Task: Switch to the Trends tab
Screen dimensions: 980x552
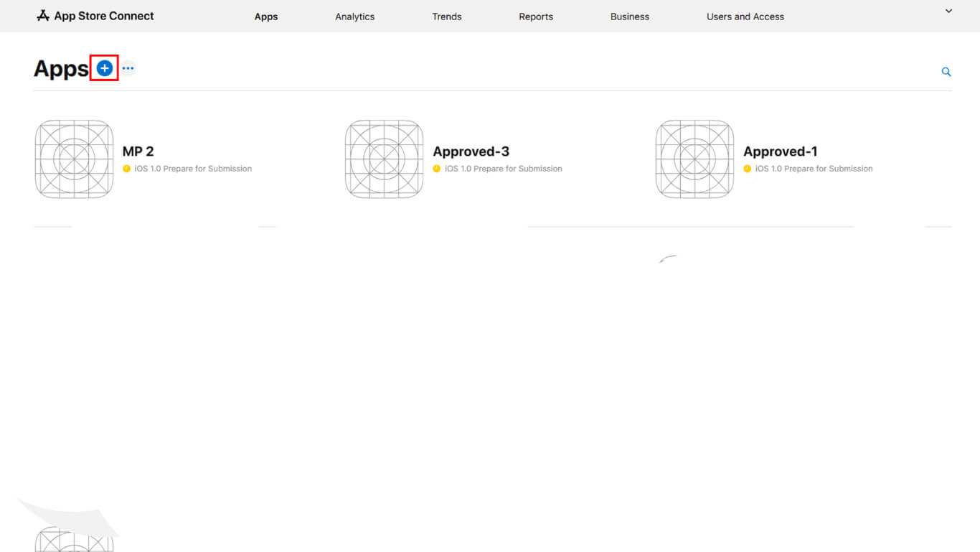Action: coord(447,17)
